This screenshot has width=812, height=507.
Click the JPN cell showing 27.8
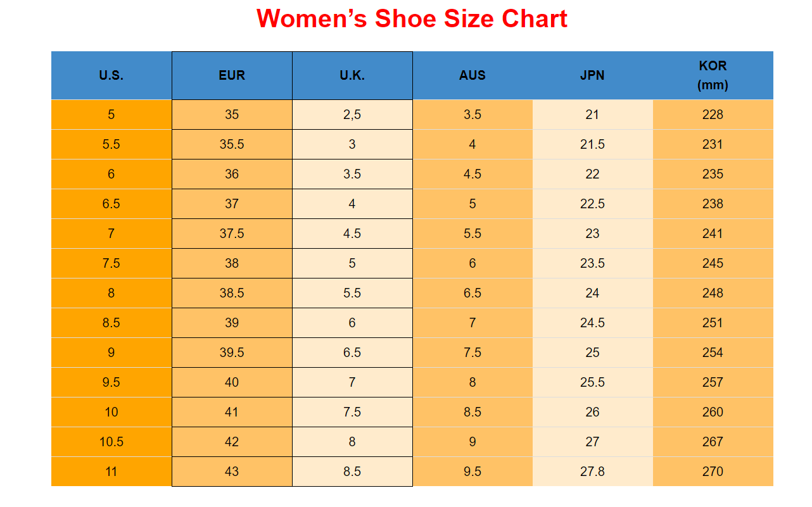(592, 472)
